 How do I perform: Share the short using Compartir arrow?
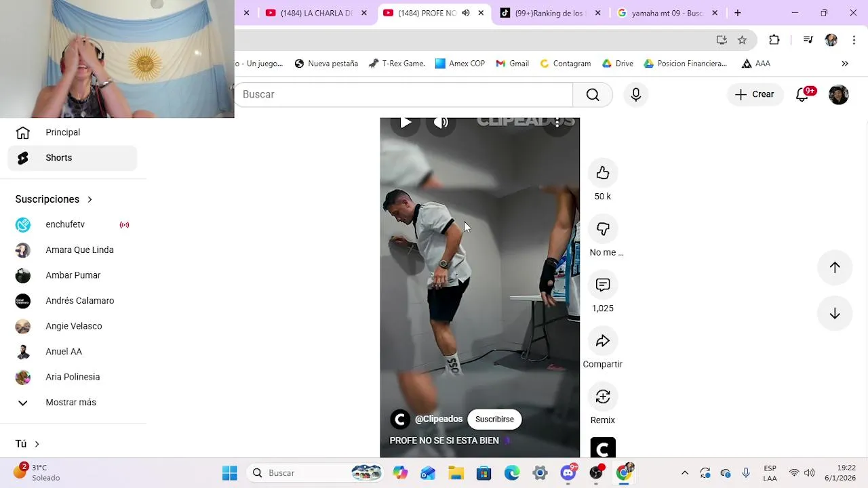pyautogui.click(x=603, y=341)
